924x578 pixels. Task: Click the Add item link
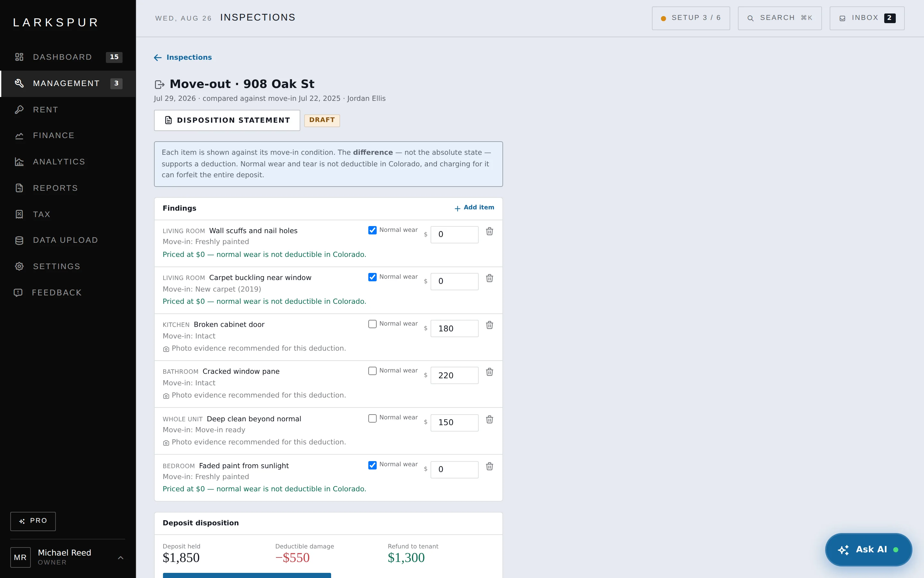click(474, 207)
